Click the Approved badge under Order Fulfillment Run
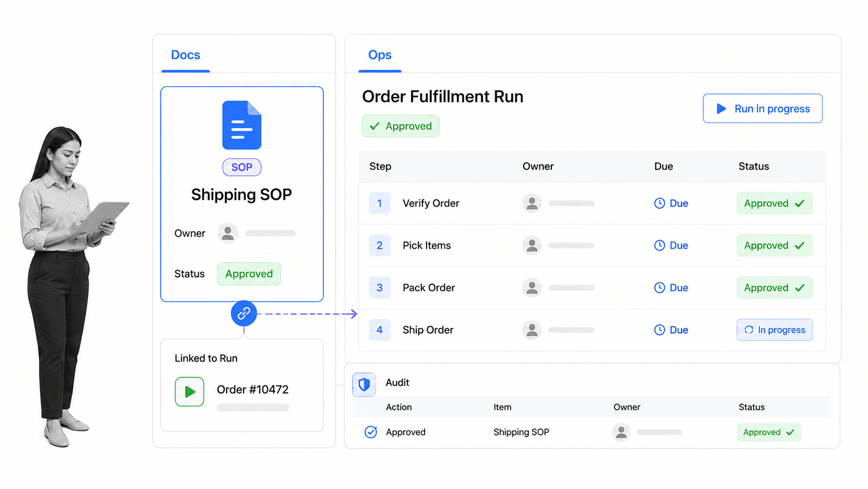The width and height of the screenshot is (868, 489). (x=401, y=126)
